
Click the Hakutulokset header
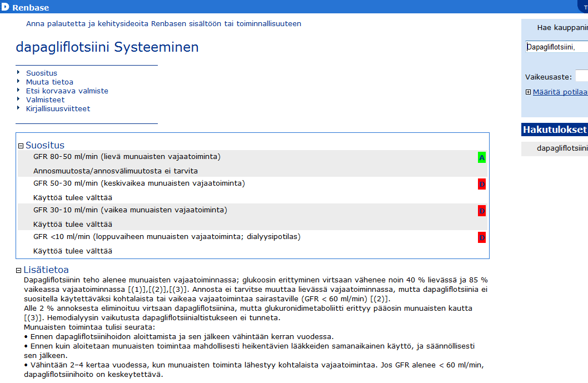555,130
